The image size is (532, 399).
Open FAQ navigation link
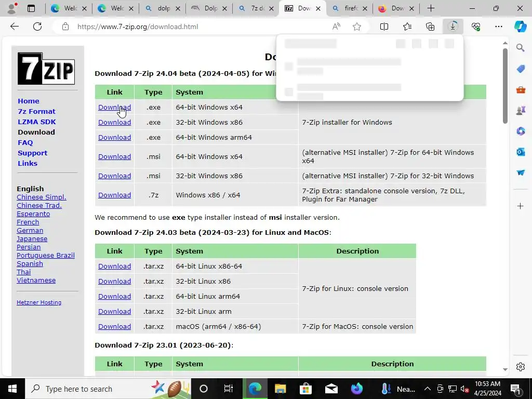click(x=25, y=142)
